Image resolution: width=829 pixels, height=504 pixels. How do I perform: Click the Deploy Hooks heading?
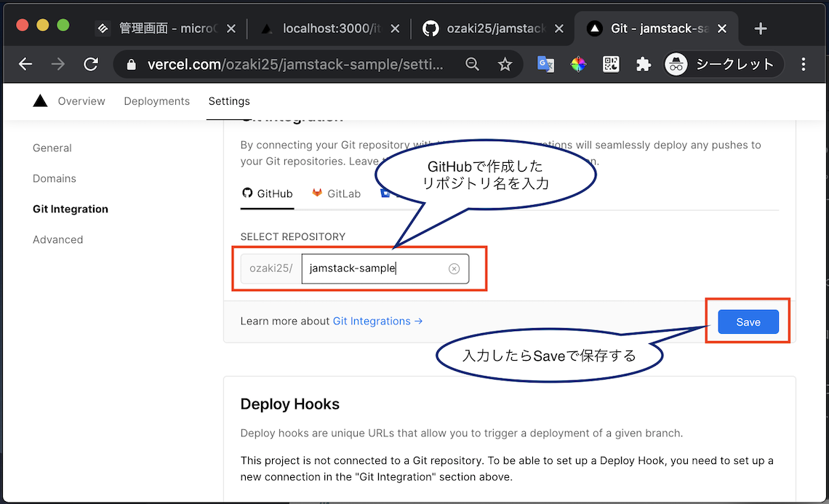(289, 404)
